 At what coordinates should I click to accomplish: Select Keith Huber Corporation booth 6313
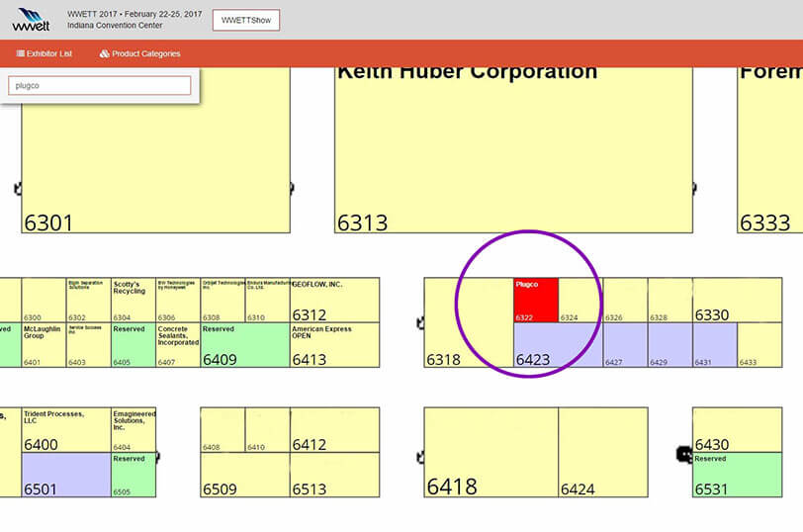[513, 150]
